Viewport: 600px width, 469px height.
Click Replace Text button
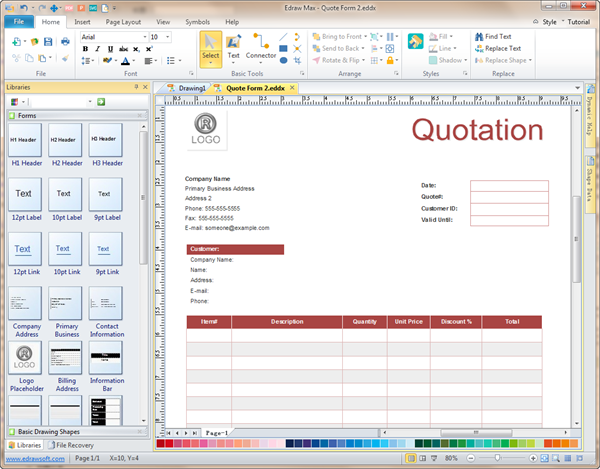497,48
